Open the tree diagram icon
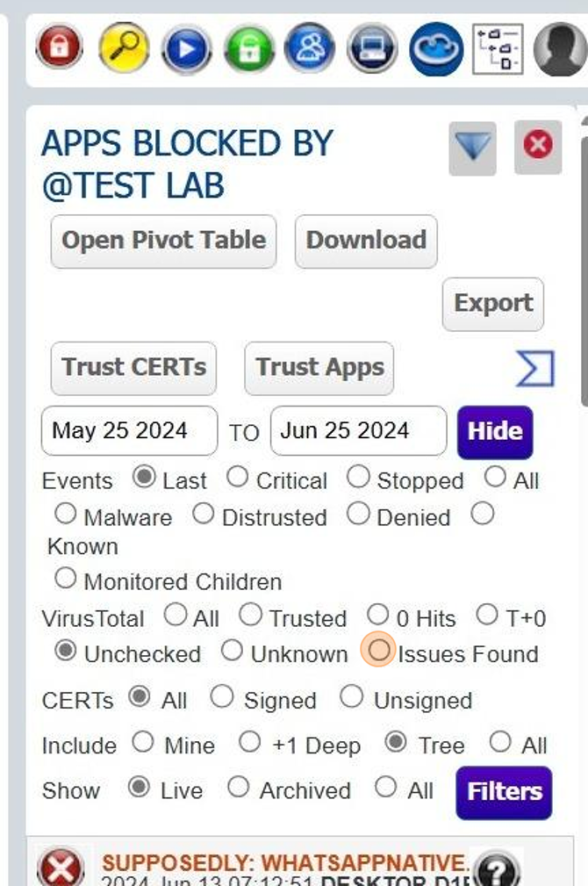588x886 pixels. (498, 47)
